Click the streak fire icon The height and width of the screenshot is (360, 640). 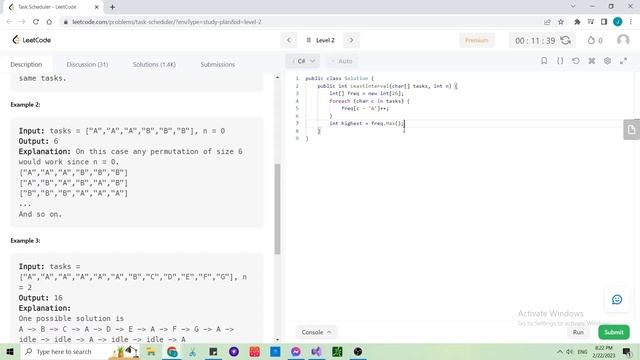591,40
